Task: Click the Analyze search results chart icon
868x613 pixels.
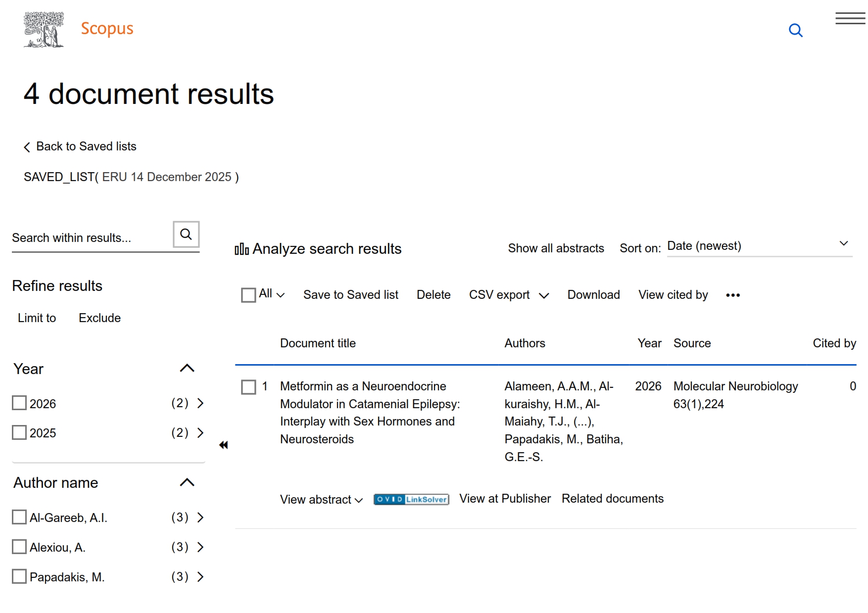Action: [x=241, y=249]
